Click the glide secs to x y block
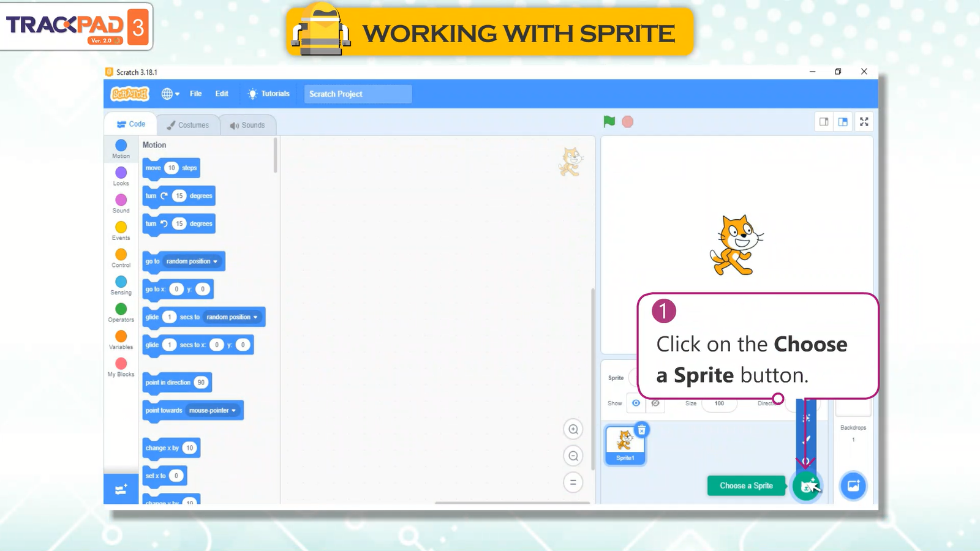 198,345
